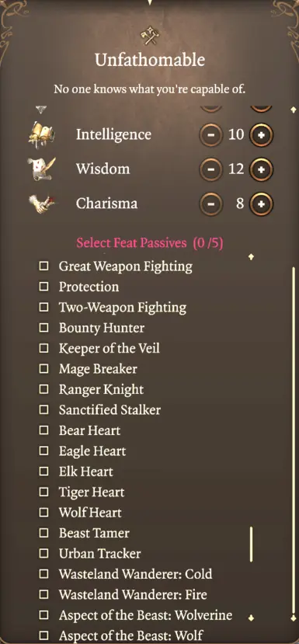
Task: Check the Great Weapon Fighting box
Action: point(43,266)
